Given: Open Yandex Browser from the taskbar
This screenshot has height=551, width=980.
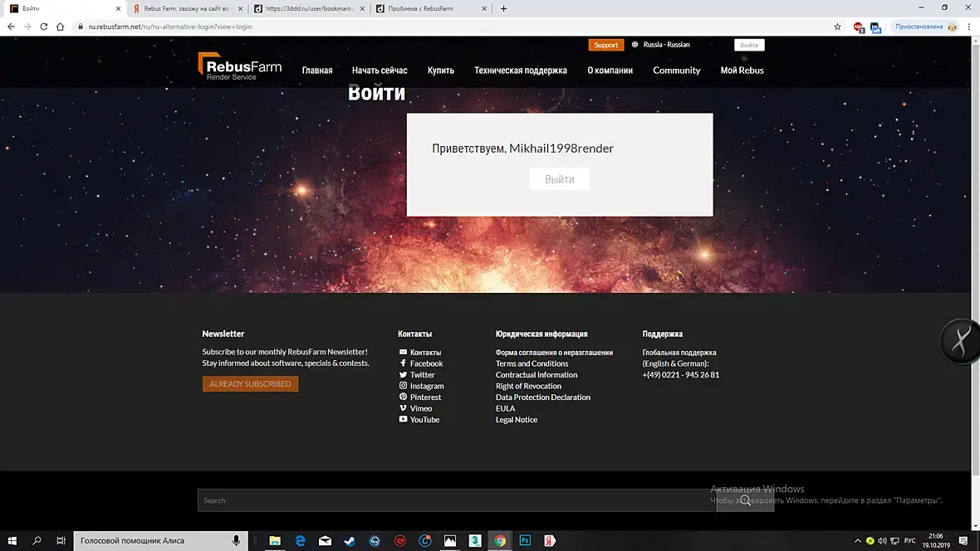Looking at the screenshot, I should tap(550, 540).
